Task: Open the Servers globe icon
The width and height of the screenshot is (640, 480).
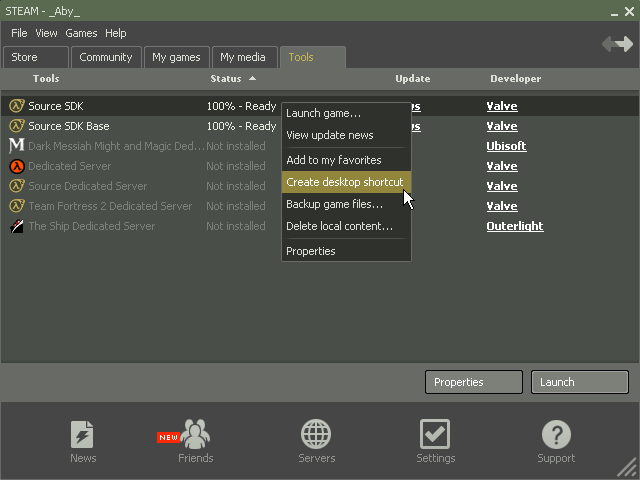Action: pyautogui.click(x=316, y=434)
